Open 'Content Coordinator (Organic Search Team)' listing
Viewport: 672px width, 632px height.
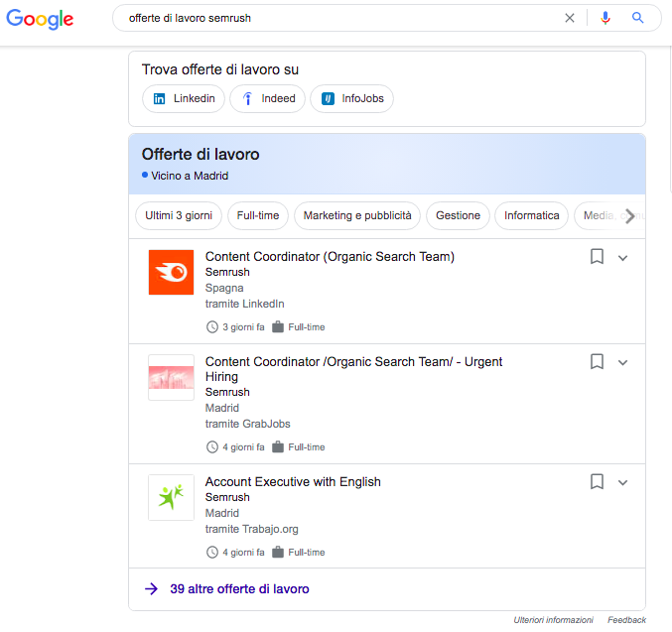coord(330,257)
